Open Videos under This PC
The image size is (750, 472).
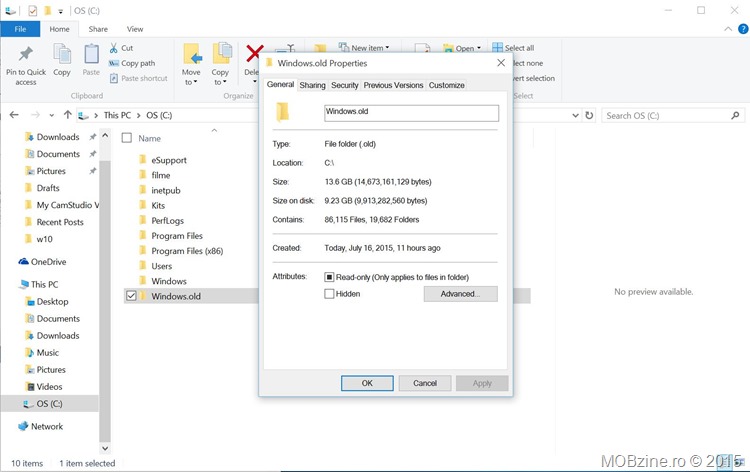(49, 386)
